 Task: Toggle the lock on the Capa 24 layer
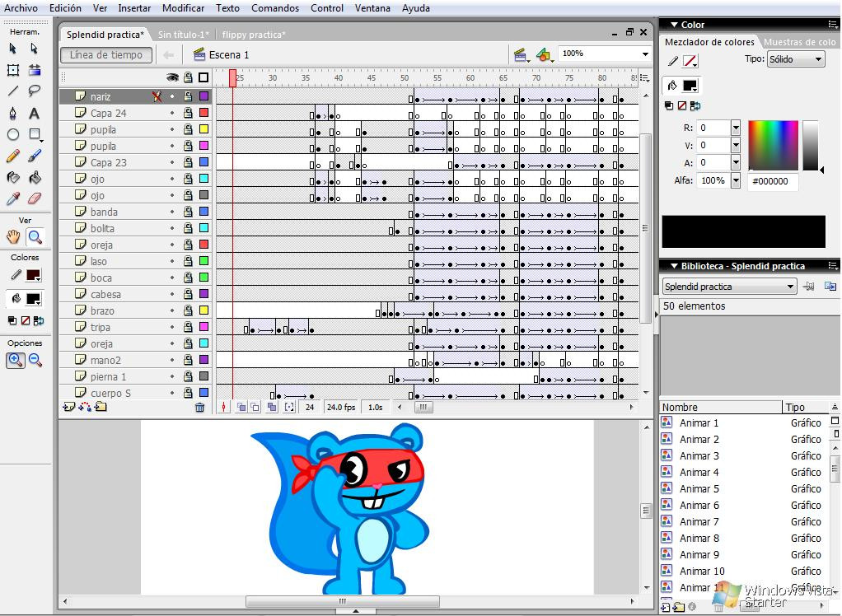click(188, 113)
